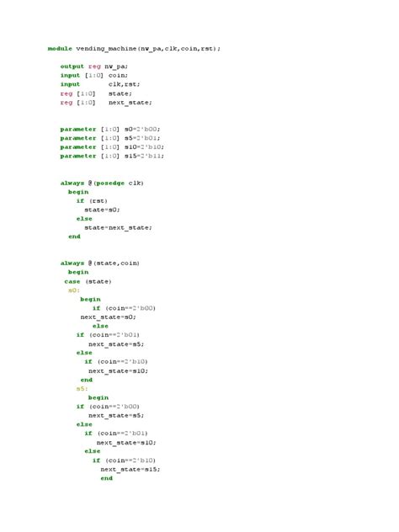
Task: Select the 'output reg nw_pa' line
Action: pyautogui.click(x=94, y=66)
